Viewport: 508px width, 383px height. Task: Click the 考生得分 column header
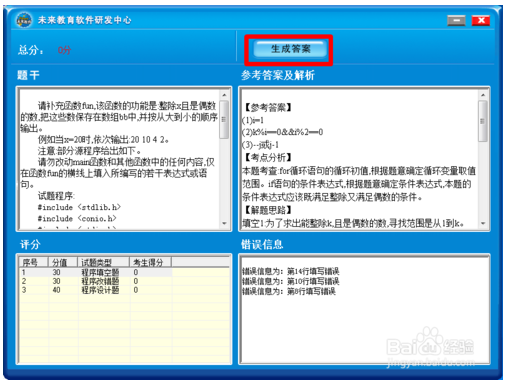coord(151,262)
